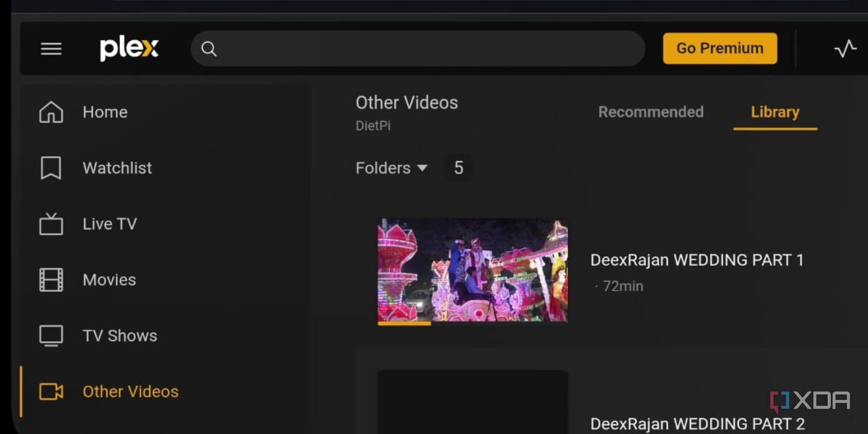Open DeexRajan WEDDING PART 2 title
Screen dimensions: 868x434
click(698, 424)
